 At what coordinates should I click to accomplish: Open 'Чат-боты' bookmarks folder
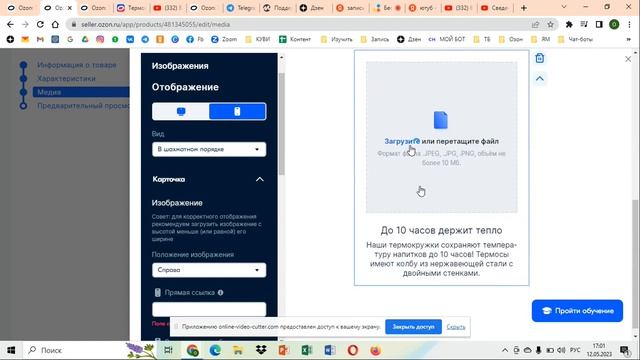(x=575, y=39)
